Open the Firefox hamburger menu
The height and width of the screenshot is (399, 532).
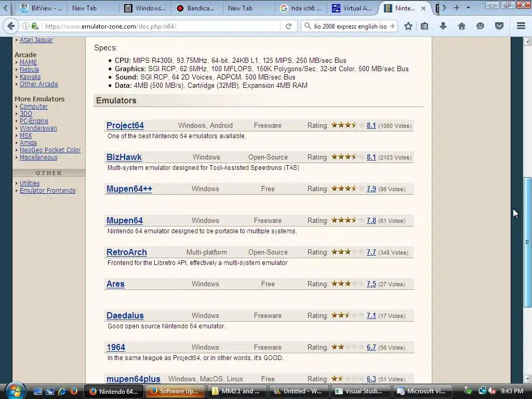[x=521, y=26]
